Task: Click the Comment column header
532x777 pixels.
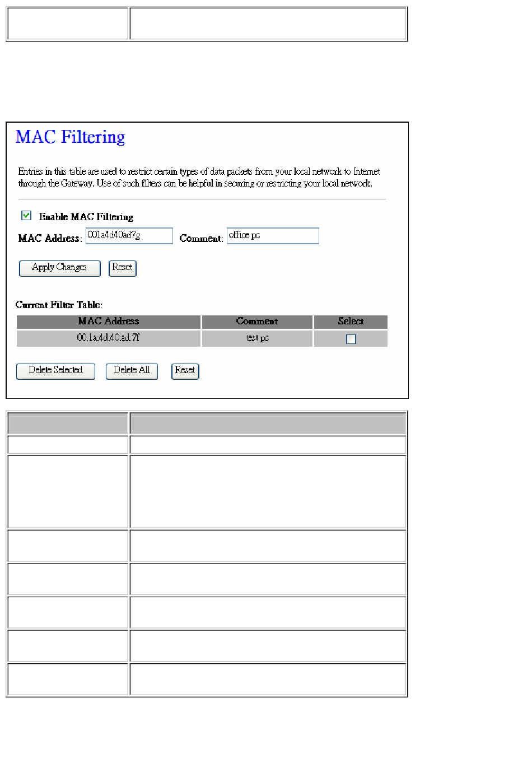Action: pos(257,322)
